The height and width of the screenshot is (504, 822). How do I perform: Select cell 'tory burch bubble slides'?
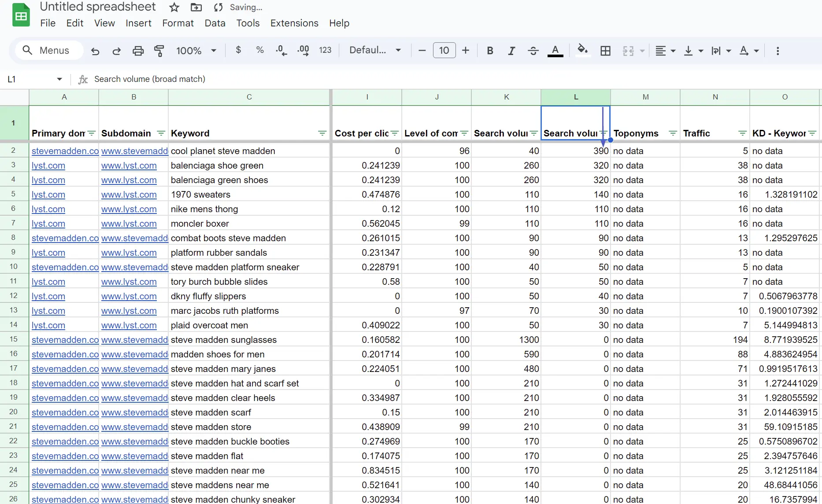[x=249, y=282]
